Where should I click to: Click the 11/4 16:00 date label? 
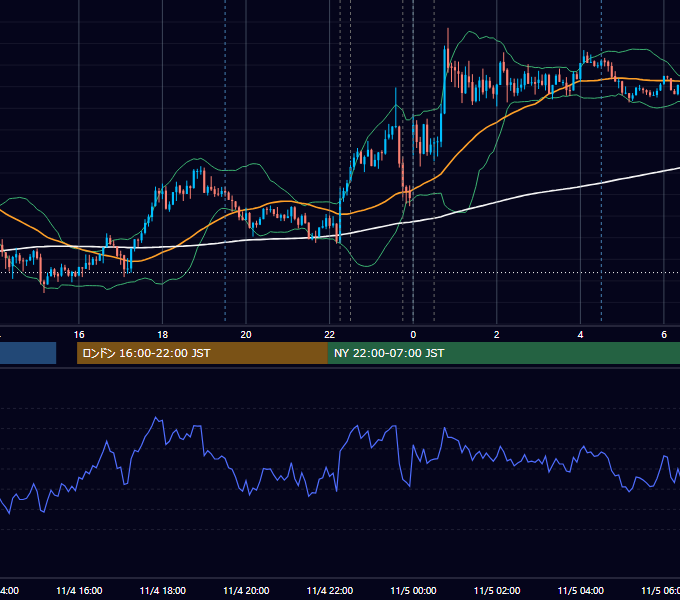(79, 590)
